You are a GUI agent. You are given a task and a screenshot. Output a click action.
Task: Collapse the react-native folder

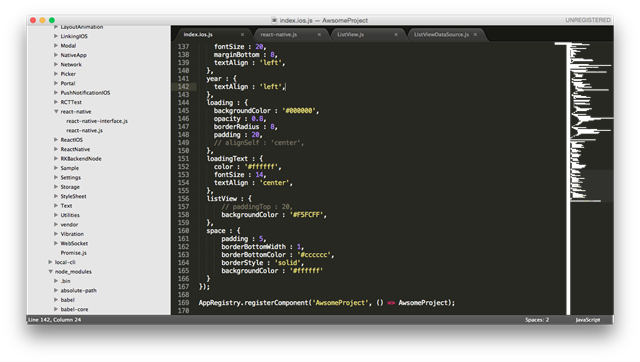click(56, 111)
